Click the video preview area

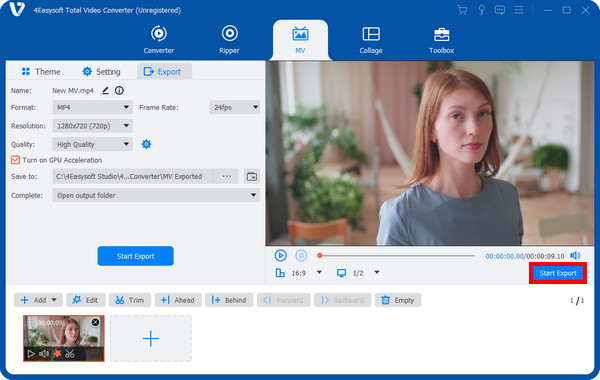(430, 153)
